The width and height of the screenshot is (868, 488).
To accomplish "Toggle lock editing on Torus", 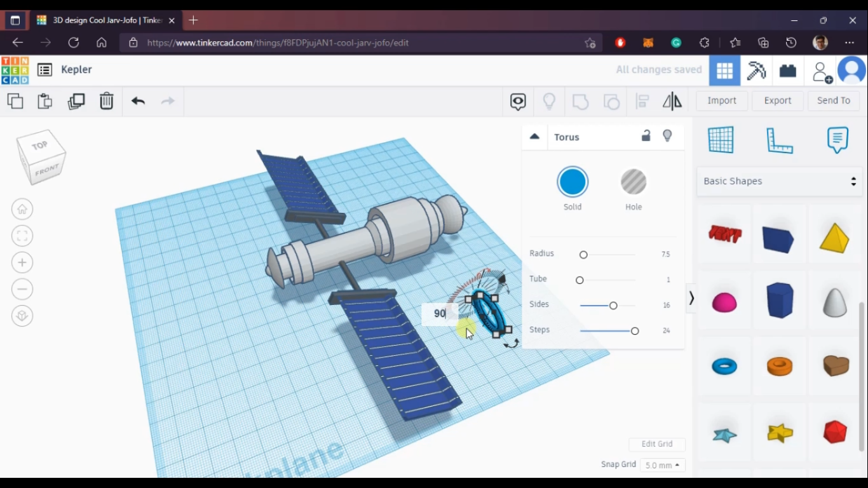I will (646, 136).
